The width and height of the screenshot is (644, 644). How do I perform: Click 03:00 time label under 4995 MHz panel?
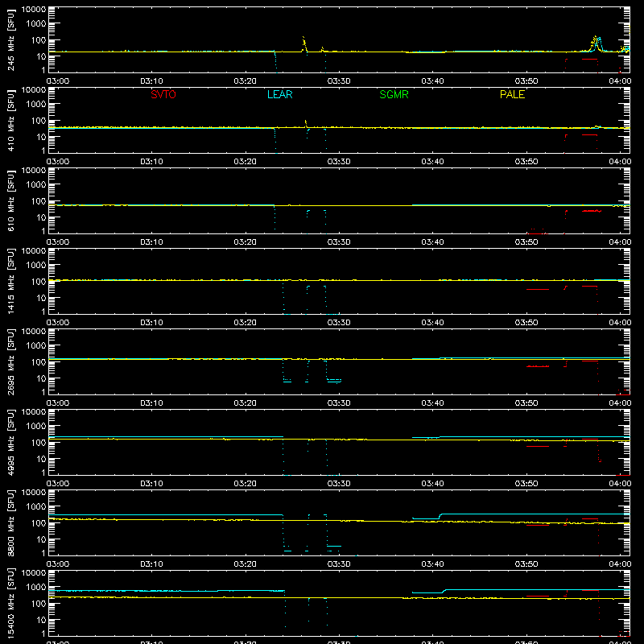coord(58,484)
